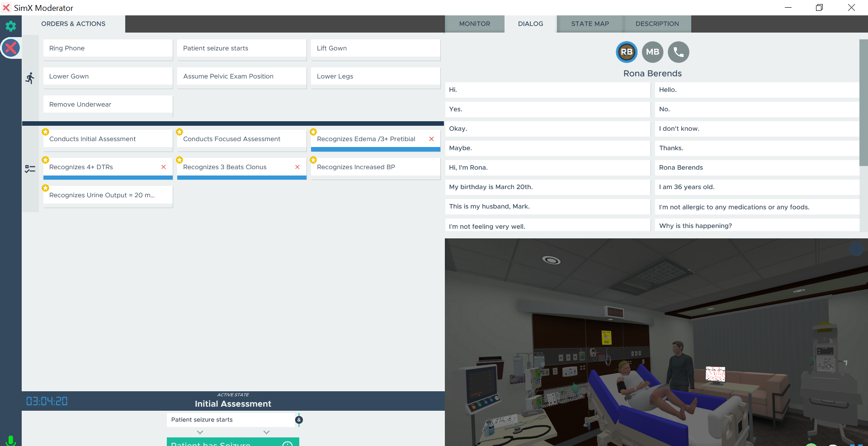This screenshot has width=868, height=446.
Task: Trigger the Assume Pelvic Exam Position action
Action: [241, 76]
